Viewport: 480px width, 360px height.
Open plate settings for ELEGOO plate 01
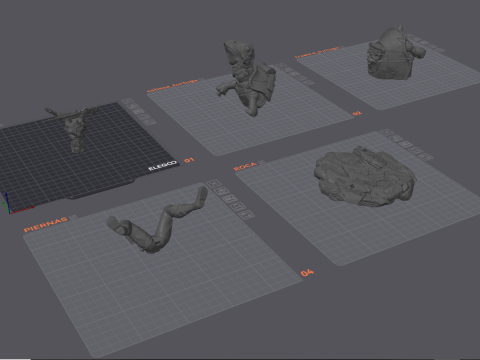(150, 122)
